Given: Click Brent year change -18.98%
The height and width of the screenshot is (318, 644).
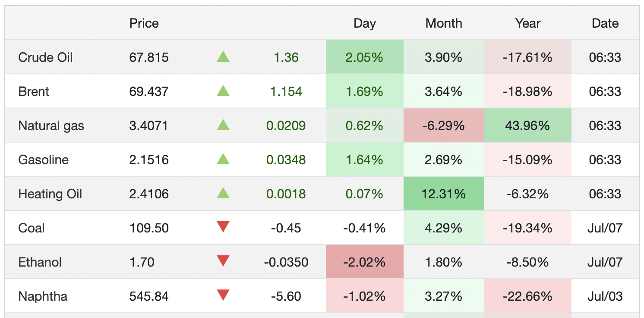Looking at the screenshot, I should click(x=527, y=91).
